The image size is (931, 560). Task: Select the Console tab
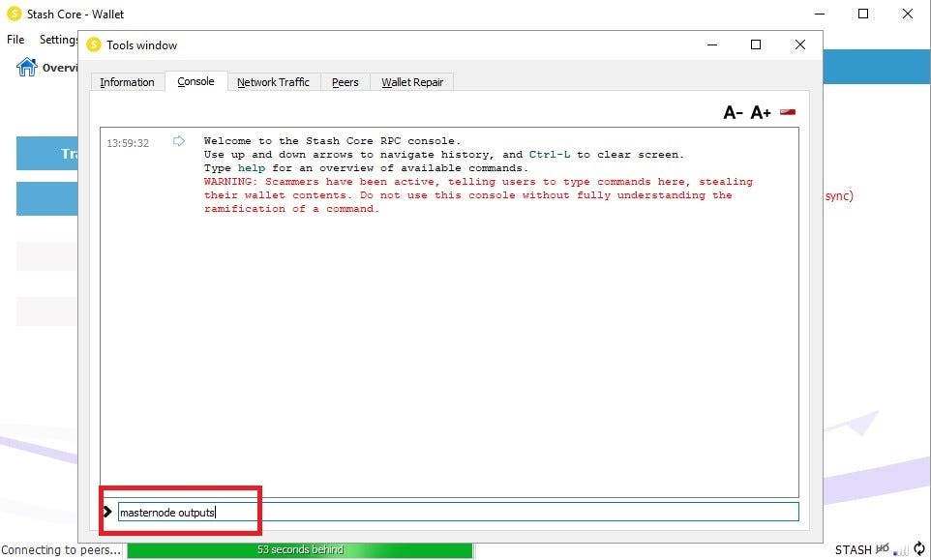pyautogui.click(x=195, y=81)
